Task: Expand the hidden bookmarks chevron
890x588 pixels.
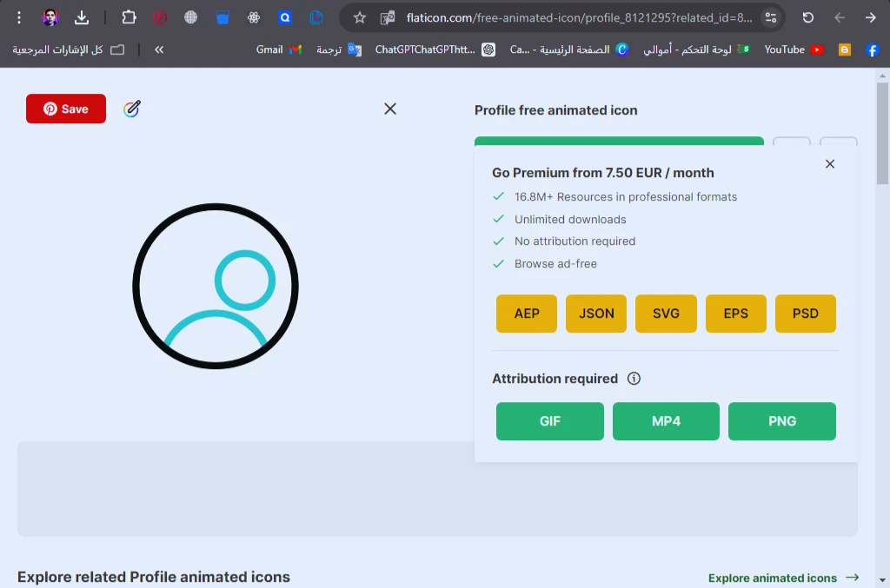Action: [x=159, y=50]
